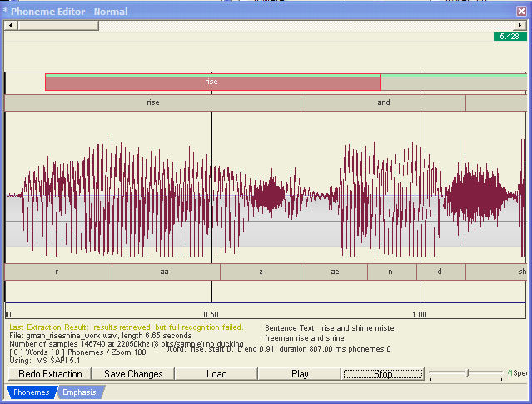Click Save Changes button

tap(133, 374)
